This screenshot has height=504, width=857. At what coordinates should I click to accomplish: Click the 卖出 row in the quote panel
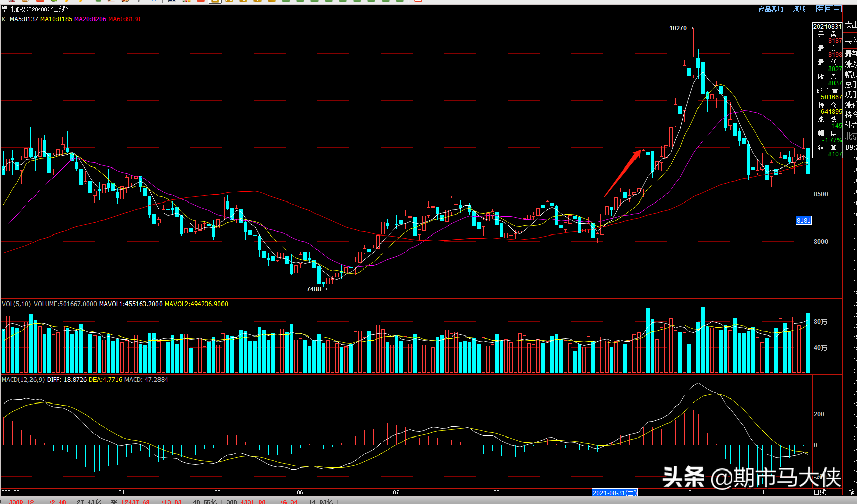(x=851, y=25)
